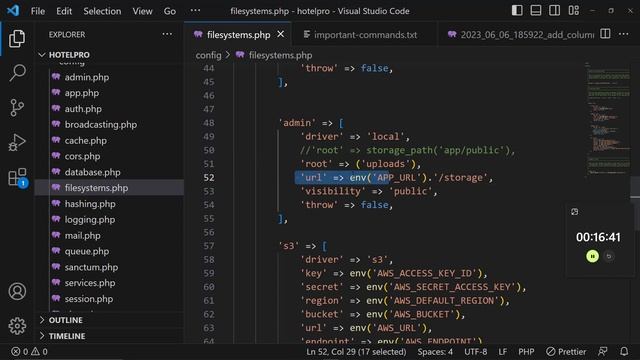Open session.php in Explorer
The image size is (640, 360).
[x=89, y=299]
